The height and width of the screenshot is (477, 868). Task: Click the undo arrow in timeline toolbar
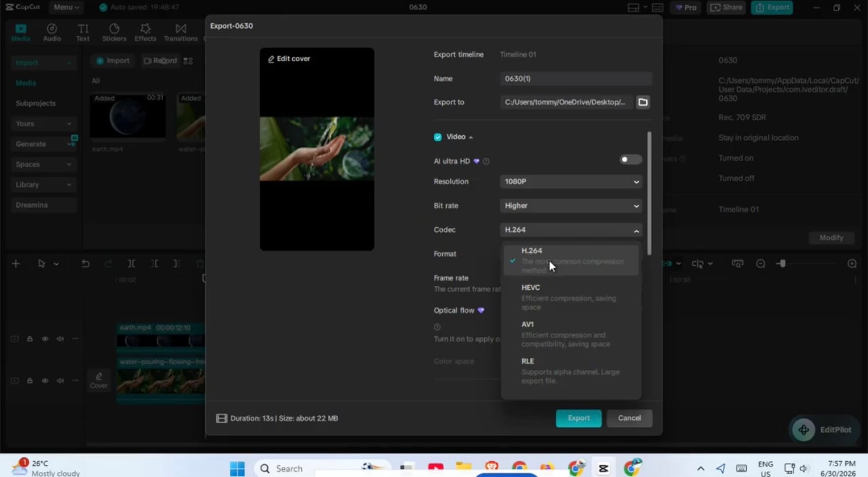[85, 264]
